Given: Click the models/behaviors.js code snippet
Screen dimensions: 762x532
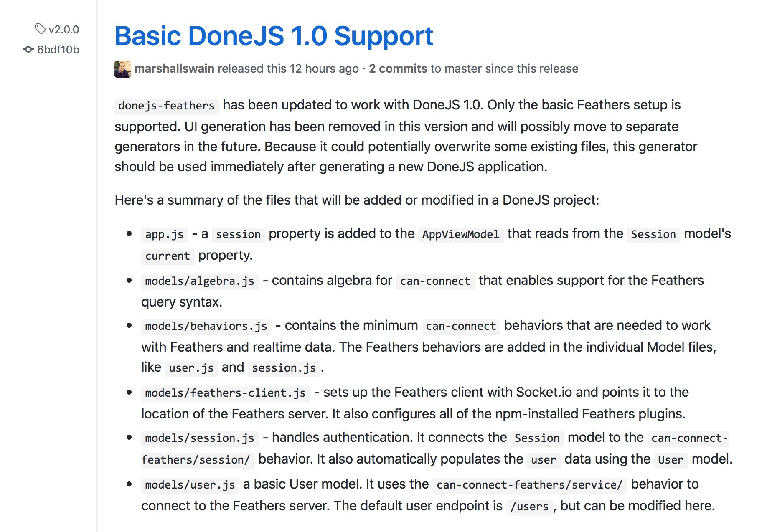Looking at the screenshot, I should [206, 326].
